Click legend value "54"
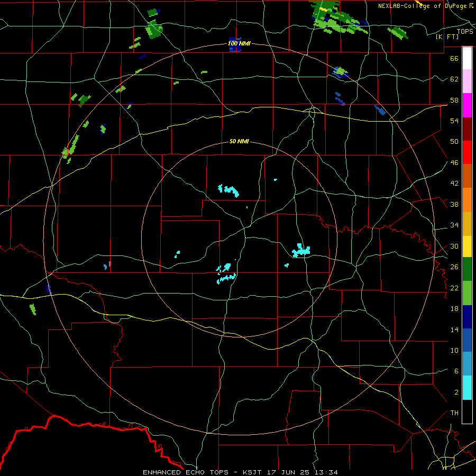The image size is (476, 476). click(454, 121)
